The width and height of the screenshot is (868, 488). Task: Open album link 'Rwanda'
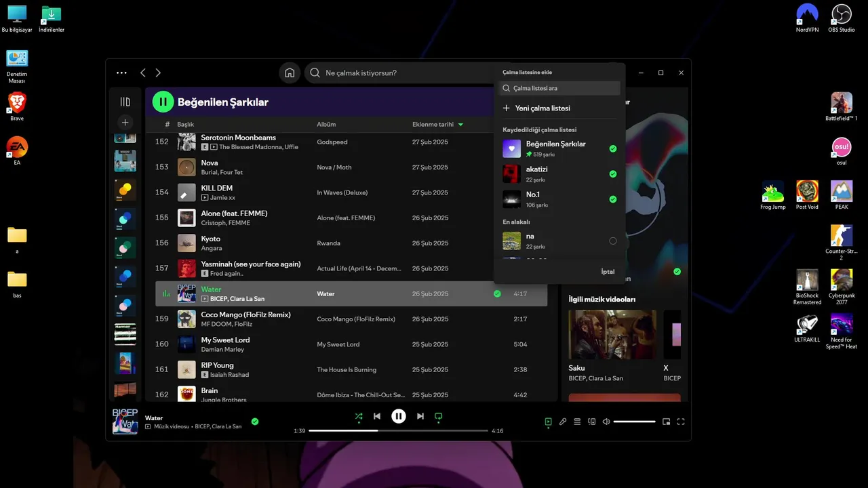coord(328,243)
